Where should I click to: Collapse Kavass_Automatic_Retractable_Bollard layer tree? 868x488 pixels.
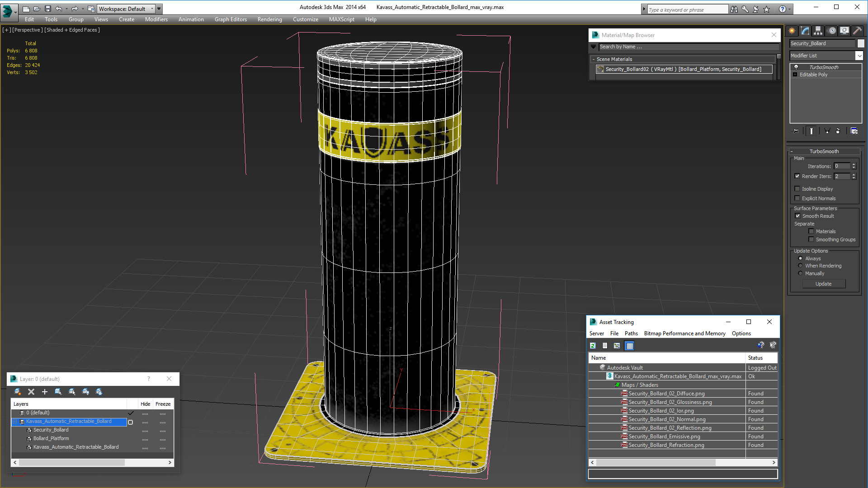click(x=15, y=422)
